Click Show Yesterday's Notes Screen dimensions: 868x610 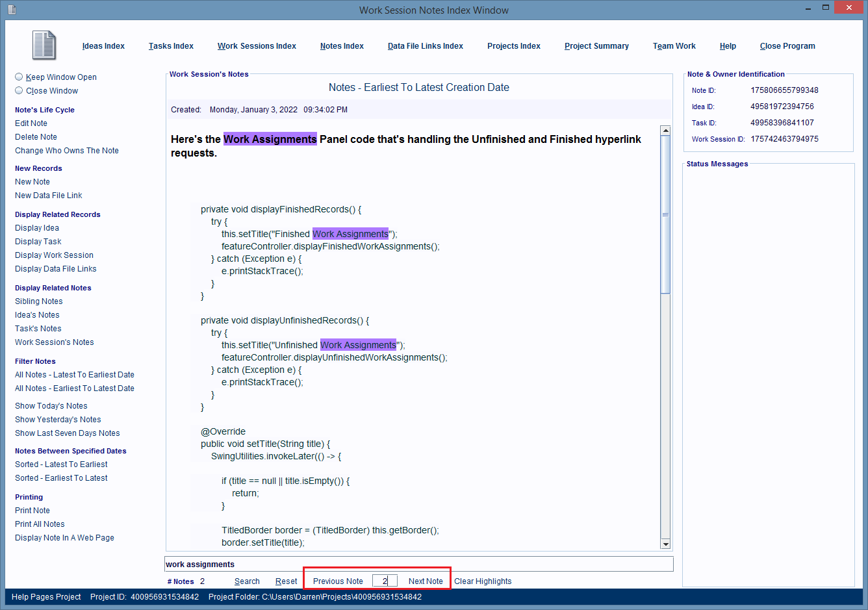pos(58,420)
